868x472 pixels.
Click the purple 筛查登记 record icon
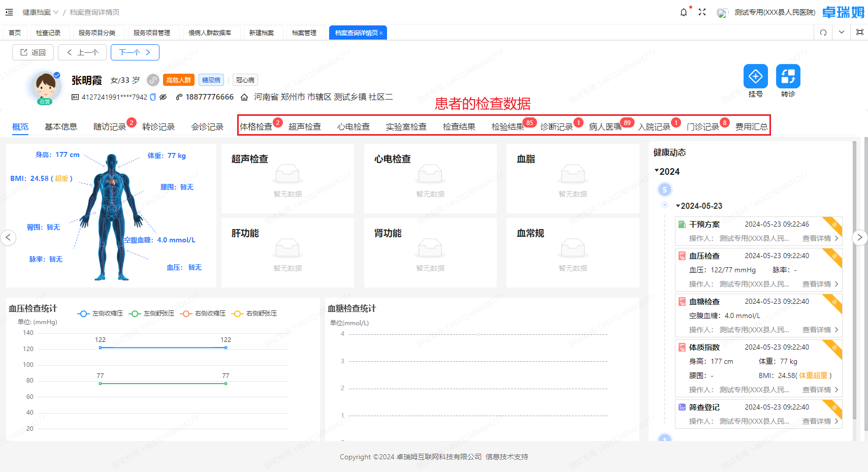[682, 407]
